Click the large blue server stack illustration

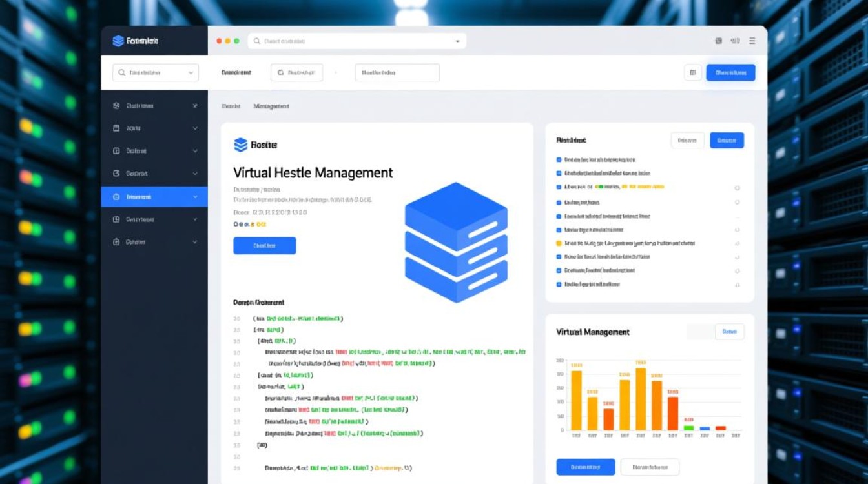[x=456, y=242]
